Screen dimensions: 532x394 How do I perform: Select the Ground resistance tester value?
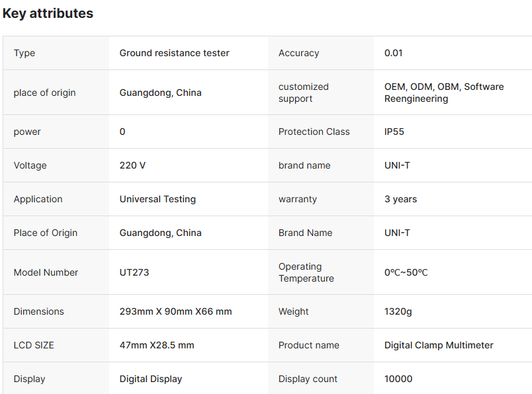[x=174, y=53]
